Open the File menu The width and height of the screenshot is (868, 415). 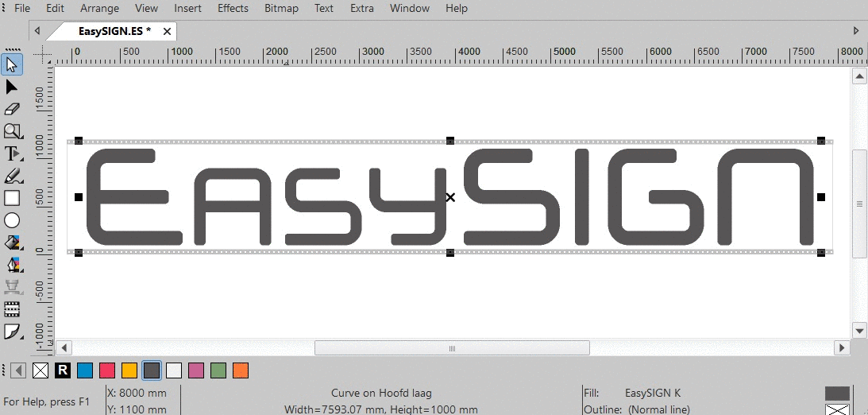(x=21, y=8)
